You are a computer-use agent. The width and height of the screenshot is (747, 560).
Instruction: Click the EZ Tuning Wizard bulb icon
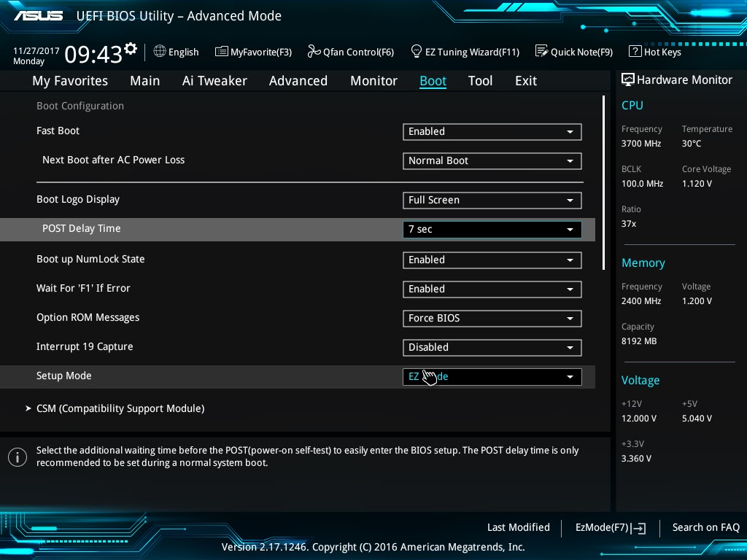pos(417,51)
